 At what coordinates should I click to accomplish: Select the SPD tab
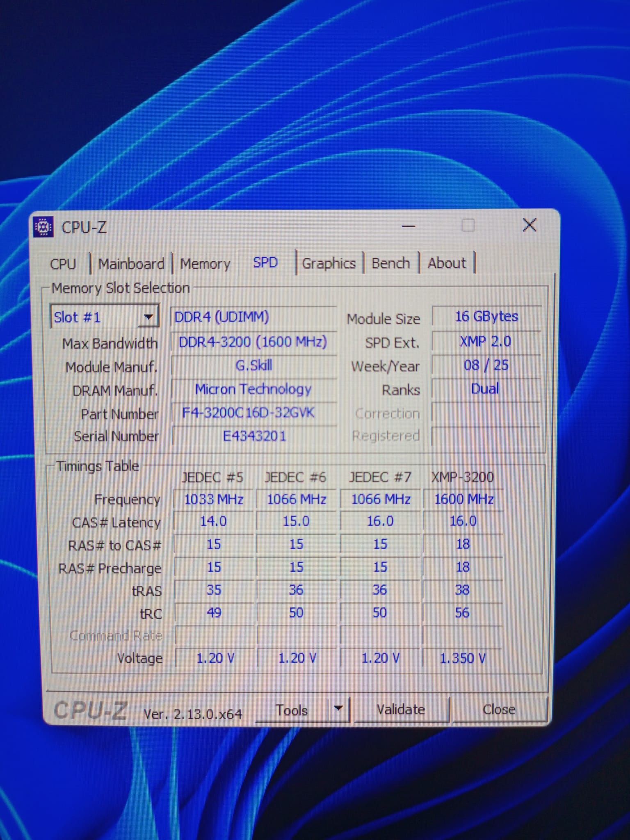pos(266,262)
